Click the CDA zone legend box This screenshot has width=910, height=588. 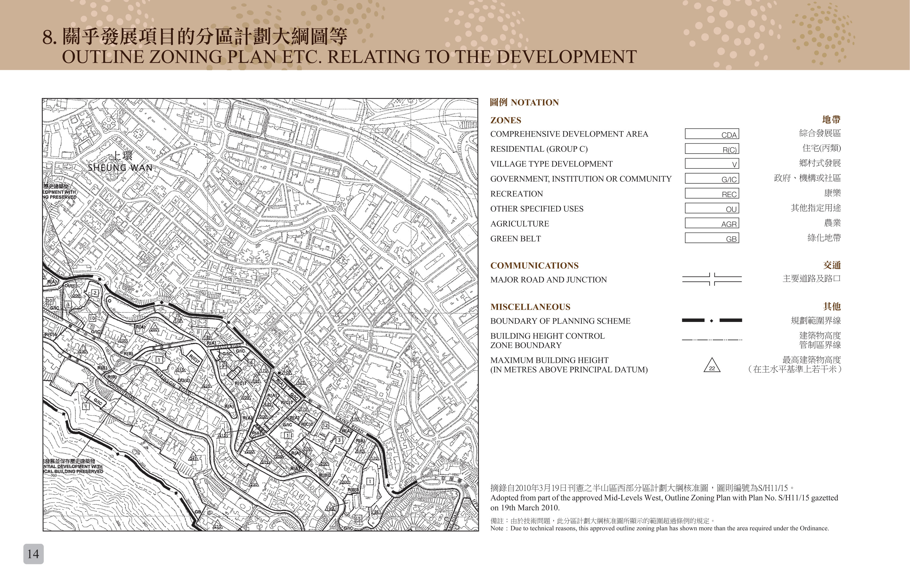[712, 134]
